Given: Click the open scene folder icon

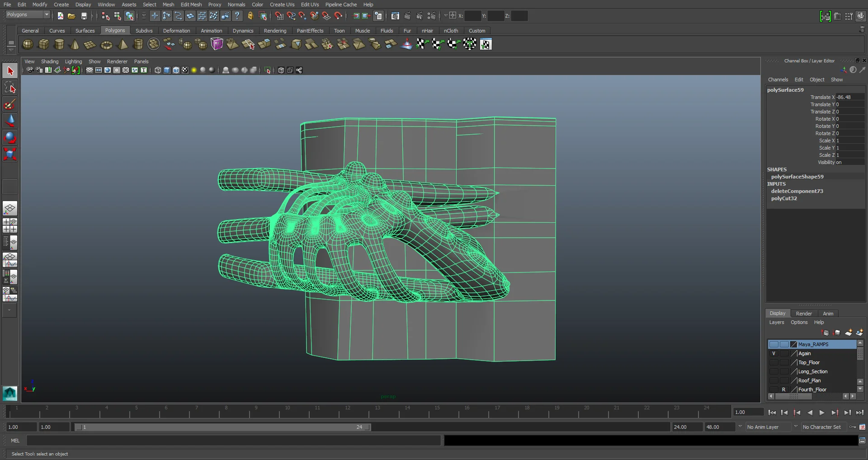Looking at the screenshot, I should click(x=71, y=16).
